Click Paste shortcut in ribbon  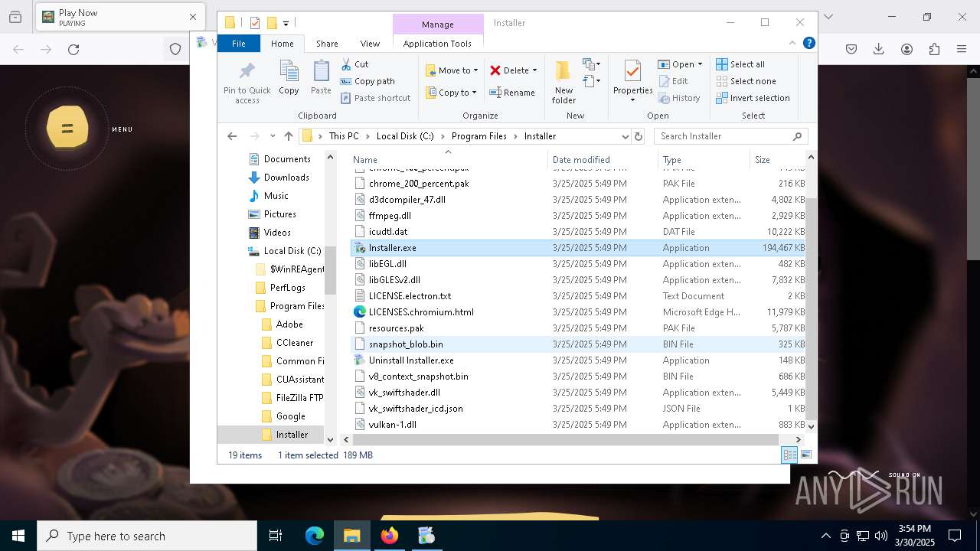[x=375, y=98]
